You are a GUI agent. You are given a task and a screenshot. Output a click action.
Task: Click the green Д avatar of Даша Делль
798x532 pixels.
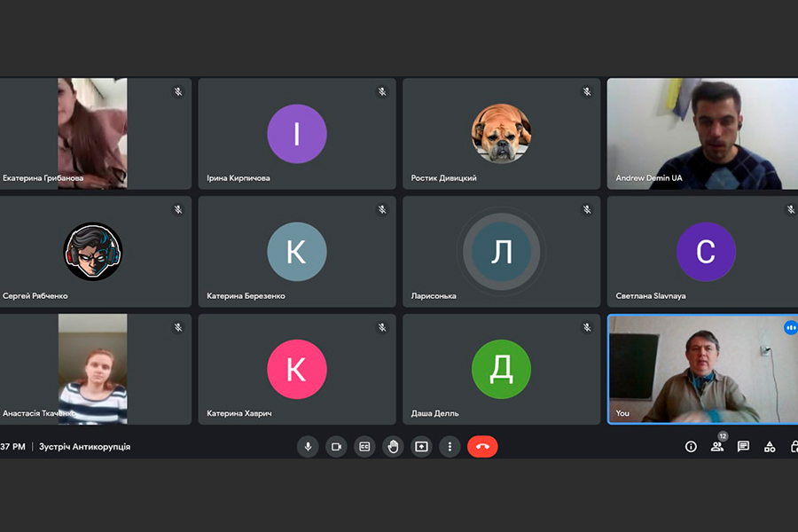501,369
